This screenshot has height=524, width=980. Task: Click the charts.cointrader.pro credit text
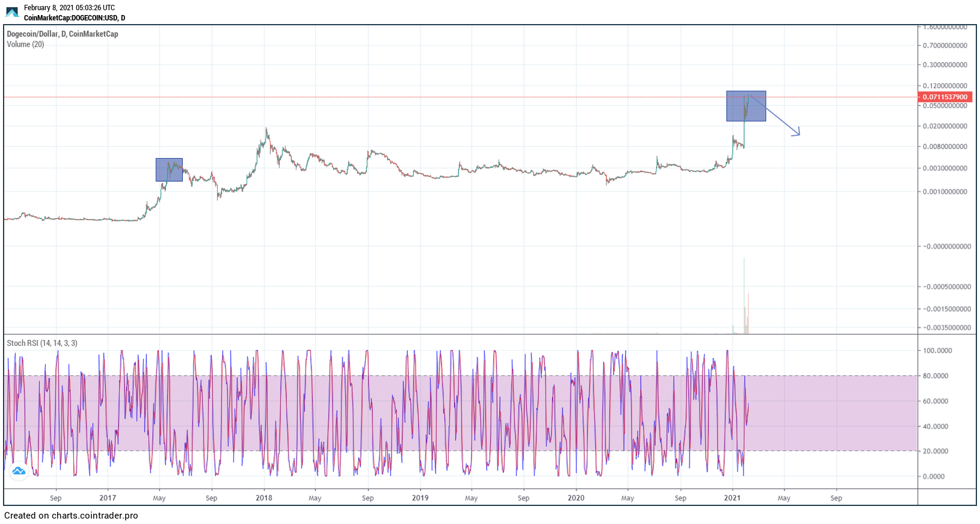[71, 516]
